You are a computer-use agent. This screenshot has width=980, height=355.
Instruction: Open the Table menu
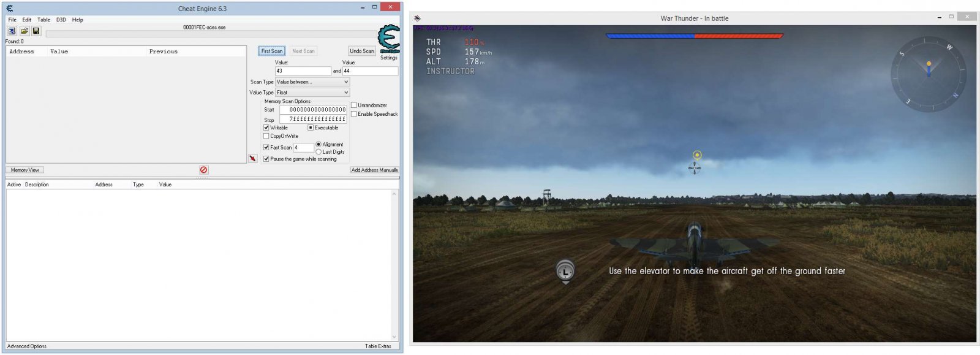pos(44,20)
